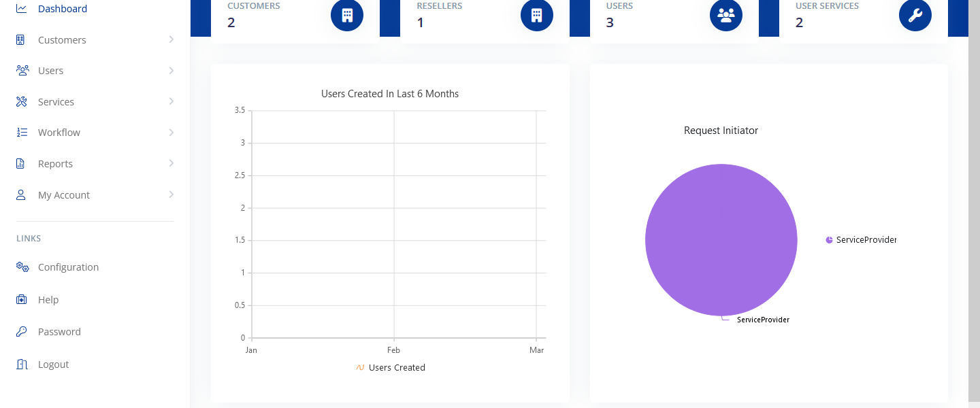The image size is (980, 408).
Task: Click the User Services wrench icon
Action: coord(915,15)
